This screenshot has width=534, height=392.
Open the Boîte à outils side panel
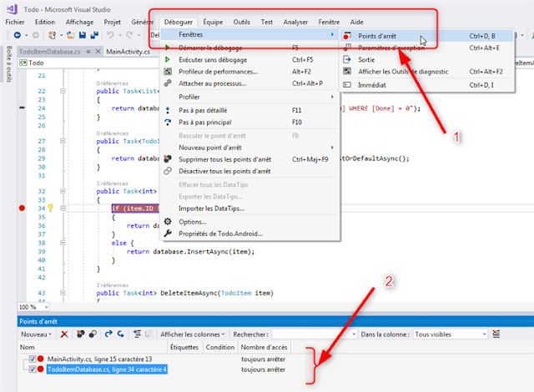pyautogui.click(x=9, y=64)
